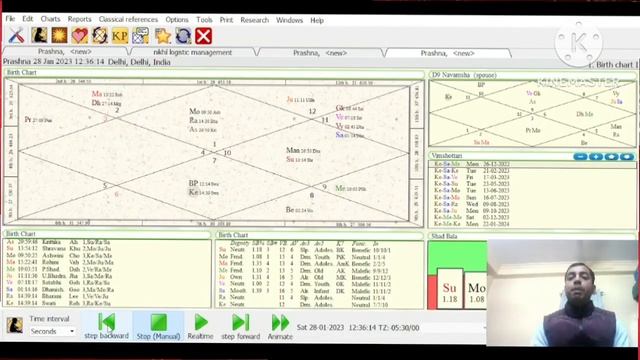The width and height of the screenshot is (640, 360).
Task: Switch to the nikhil logistic management tab
Action: (193, 52)
